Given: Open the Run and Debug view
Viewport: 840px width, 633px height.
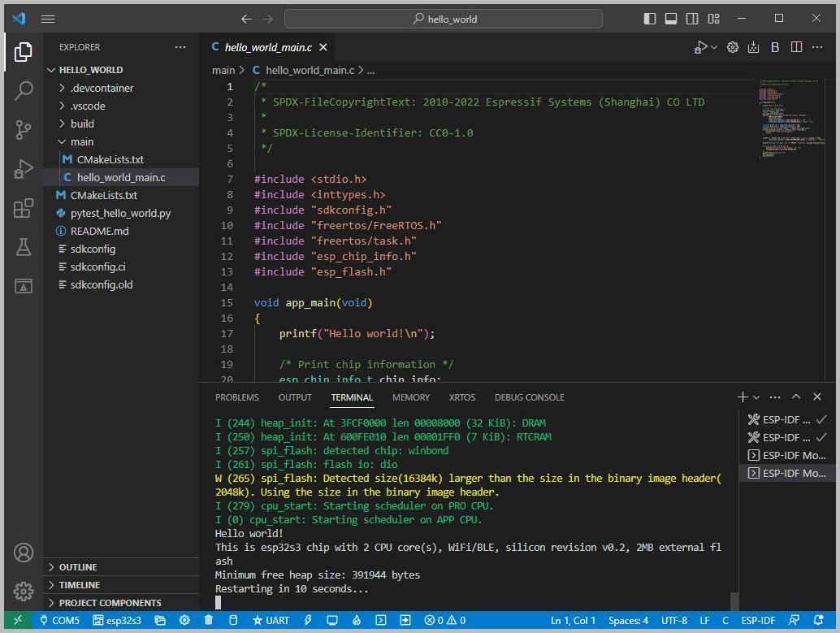Looking at the screenshot, I should click(23, 169).
